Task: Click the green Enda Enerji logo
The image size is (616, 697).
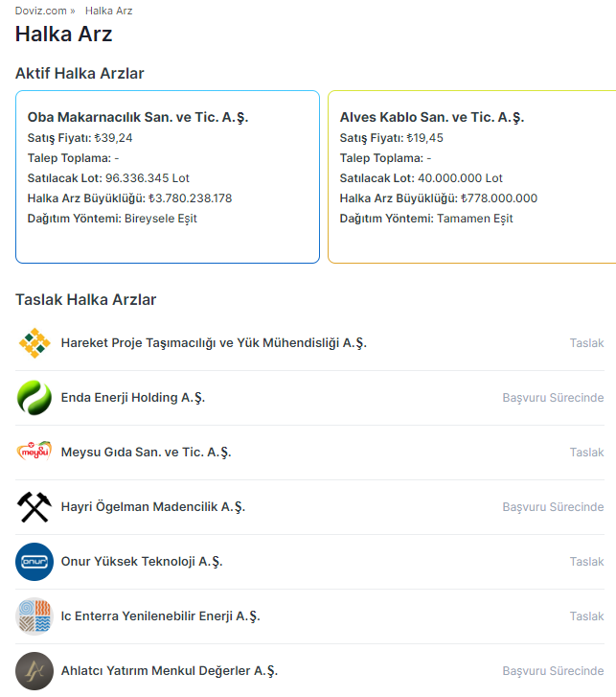Action: [34, 398]
